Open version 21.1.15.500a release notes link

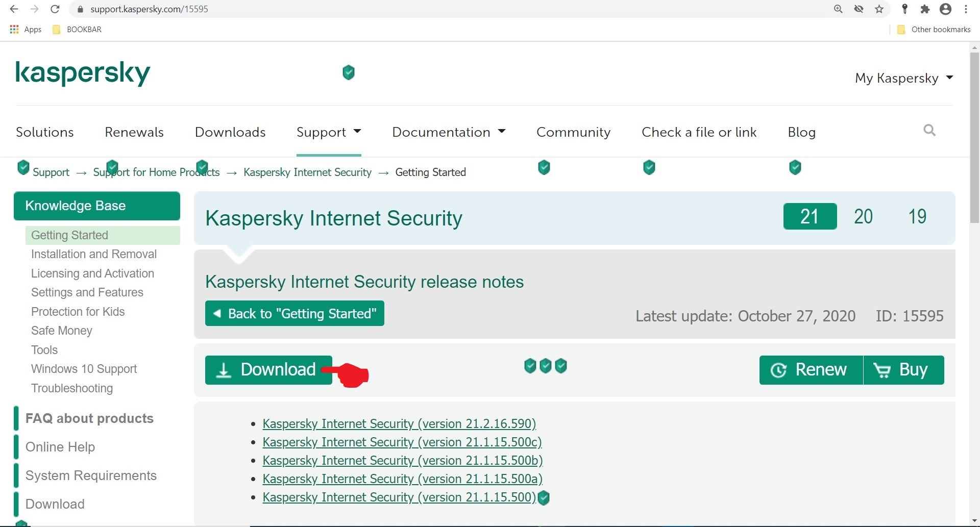402,479
